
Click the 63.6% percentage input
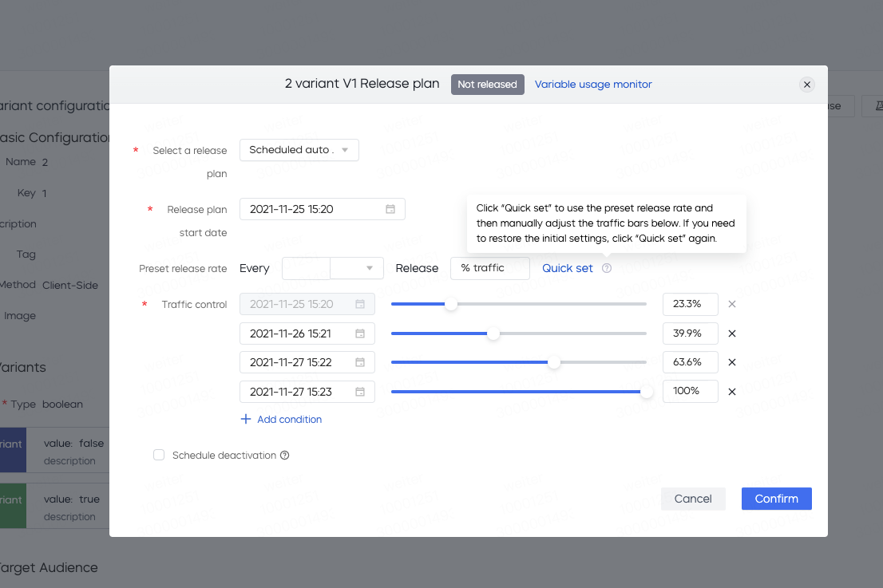tap(691, 362)
